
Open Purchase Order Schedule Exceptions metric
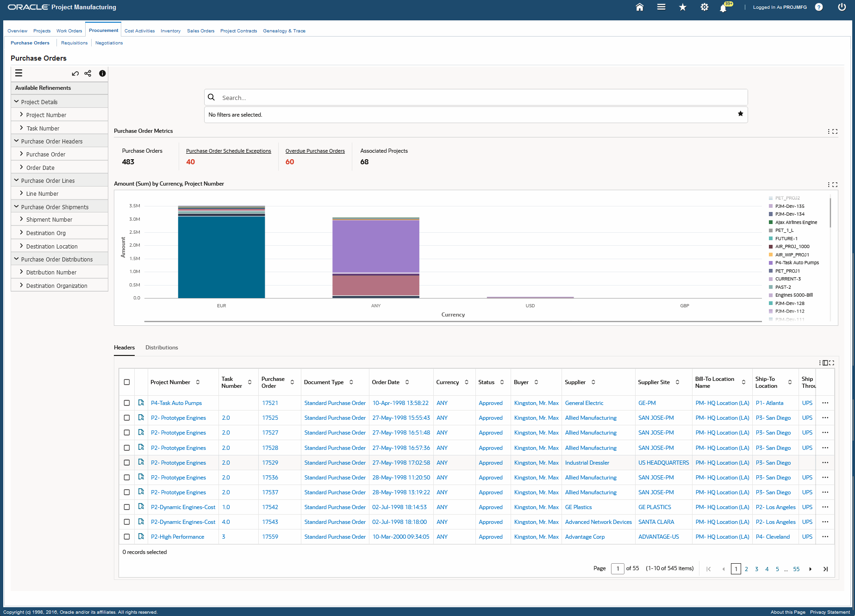[x=228, y=151]
